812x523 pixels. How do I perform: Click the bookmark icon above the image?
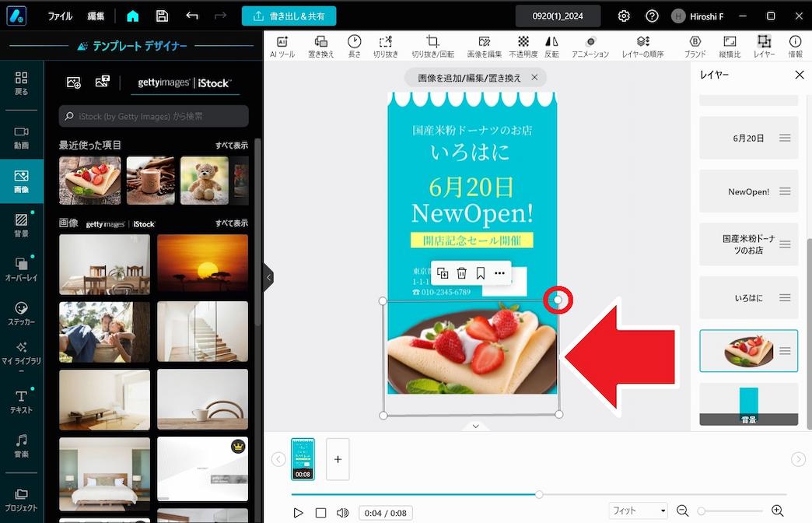point(481,273)
